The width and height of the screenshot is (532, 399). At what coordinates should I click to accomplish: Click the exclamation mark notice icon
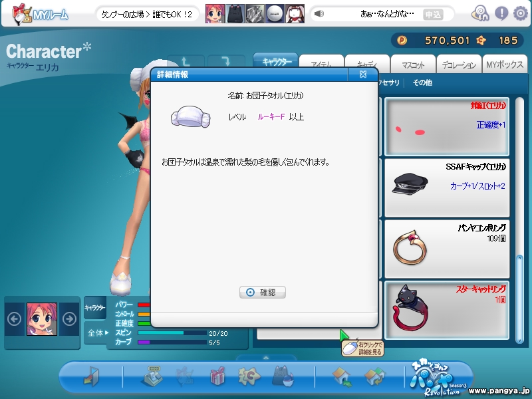pyautogui.click(x=501, y=13)
